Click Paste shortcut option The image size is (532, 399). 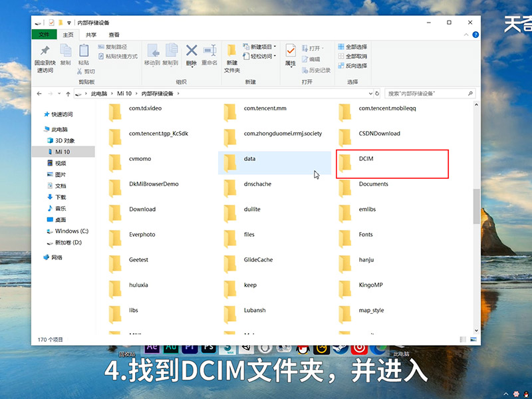(118, 57)
